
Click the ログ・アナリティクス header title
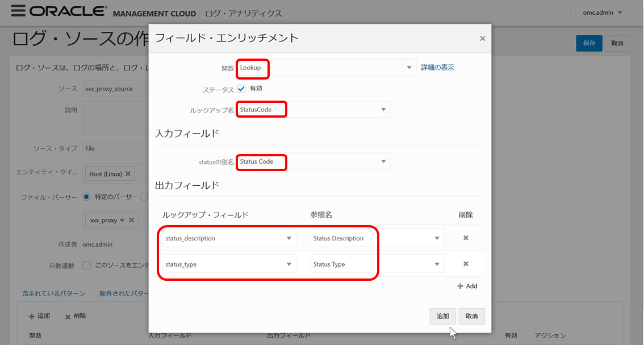pyautogui.click(x=244, y=14)
